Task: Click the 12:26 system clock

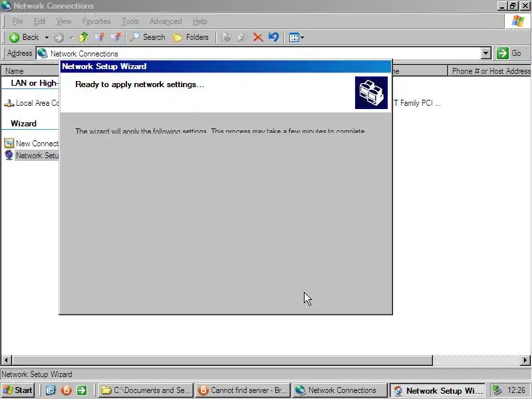Action: click(517, 390)
